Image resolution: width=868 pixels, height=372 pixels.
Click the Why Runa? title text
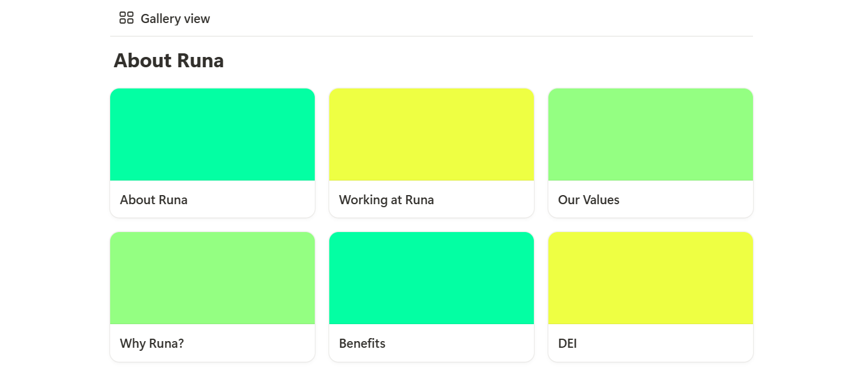click(x=152, y=344)
